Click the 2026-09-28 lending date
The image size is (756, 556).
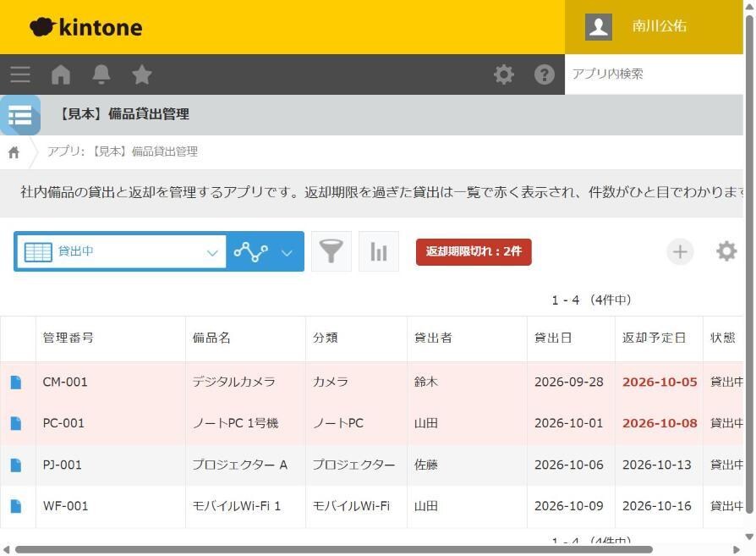(x=569, y=383)
